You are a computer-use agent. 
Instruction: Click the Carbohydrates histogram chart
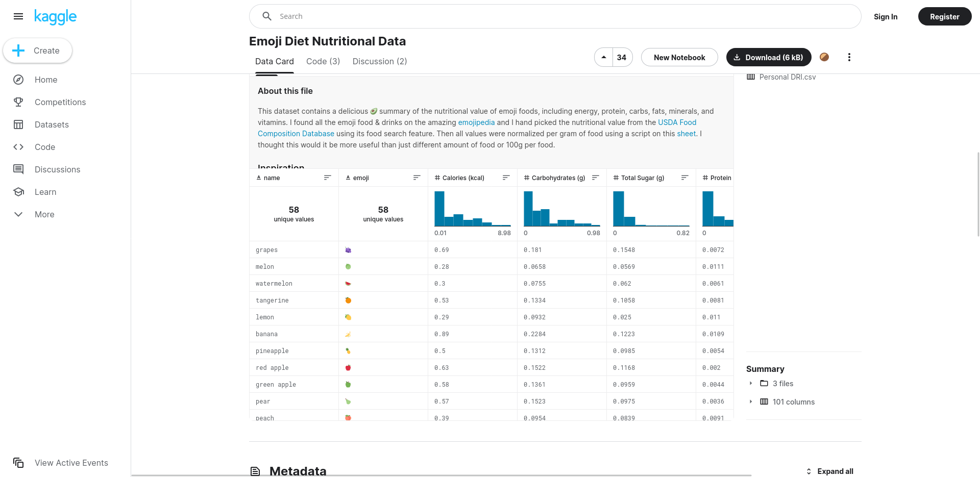click(562, 209)
